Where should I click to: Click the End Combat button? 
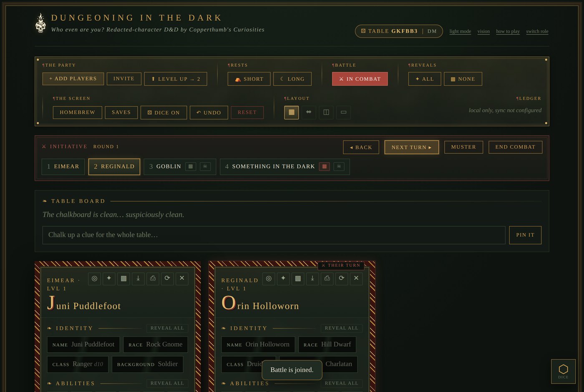[516, 147]
